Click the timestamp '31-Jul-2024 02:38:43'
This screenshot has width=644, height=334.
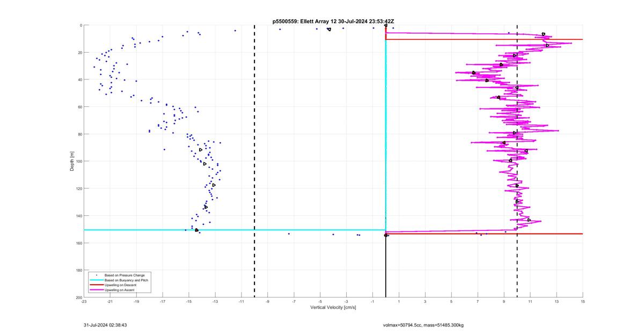[105, 325]
